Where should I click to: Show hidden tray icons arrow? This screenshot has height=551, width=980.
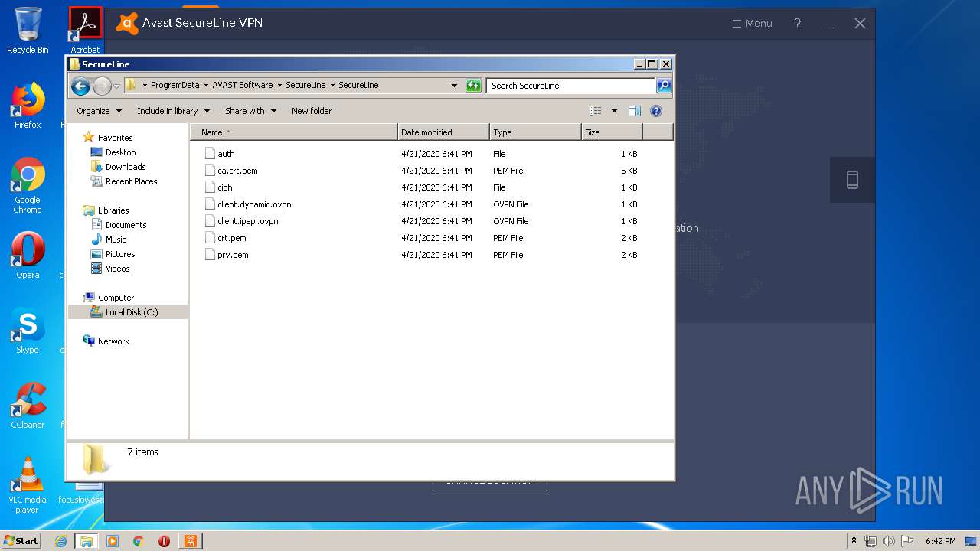click(x=854, y=540)
